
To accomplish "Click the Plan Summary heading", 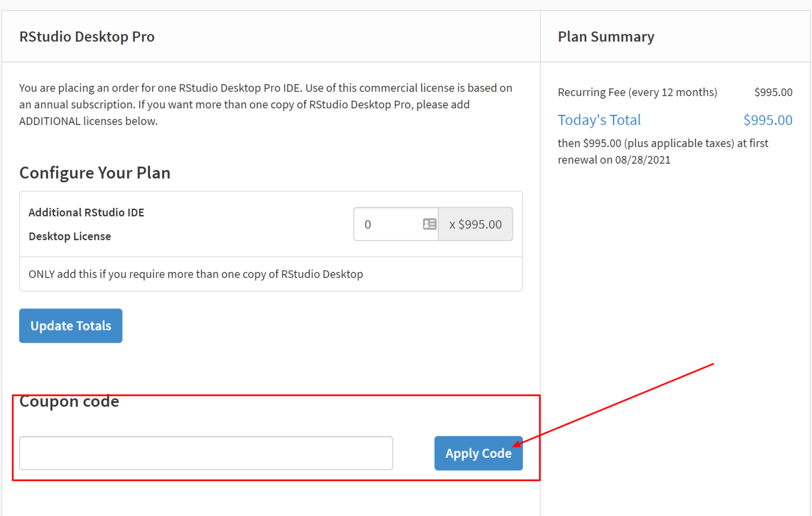I will (606, 36).
